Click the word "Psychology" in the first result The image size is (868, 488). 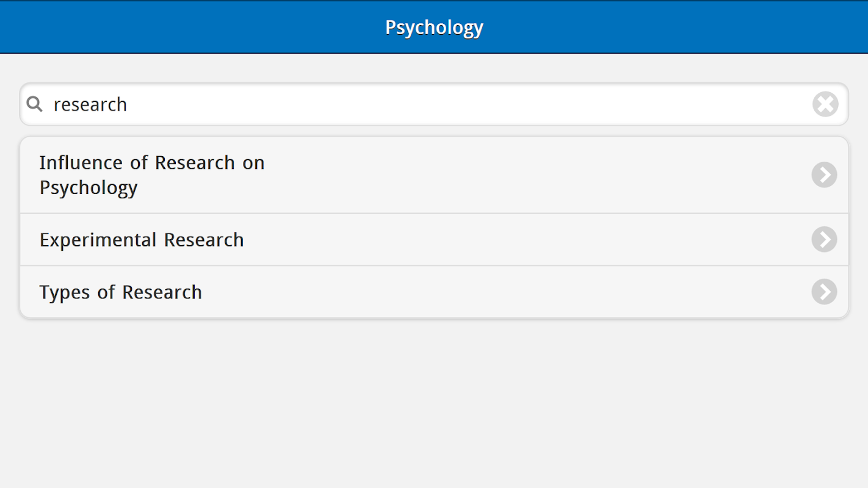(89, 188)
